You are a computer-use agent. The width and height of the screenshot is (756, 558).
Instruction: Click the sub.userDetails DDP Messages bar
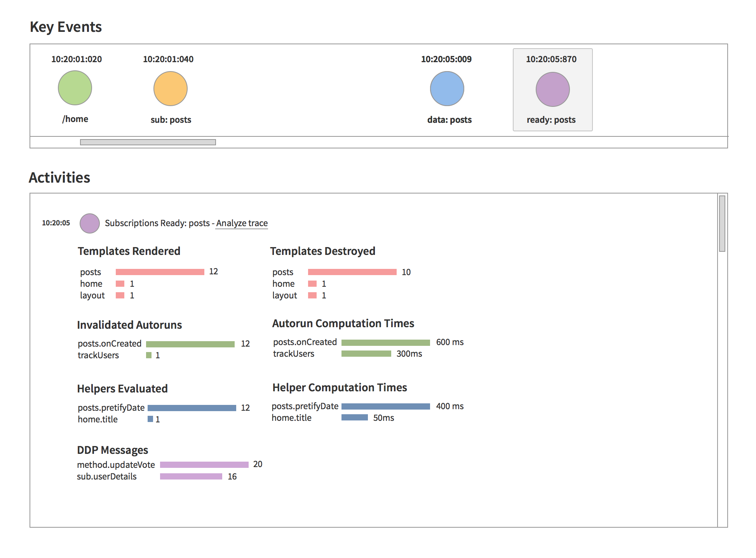coord(191,476)
